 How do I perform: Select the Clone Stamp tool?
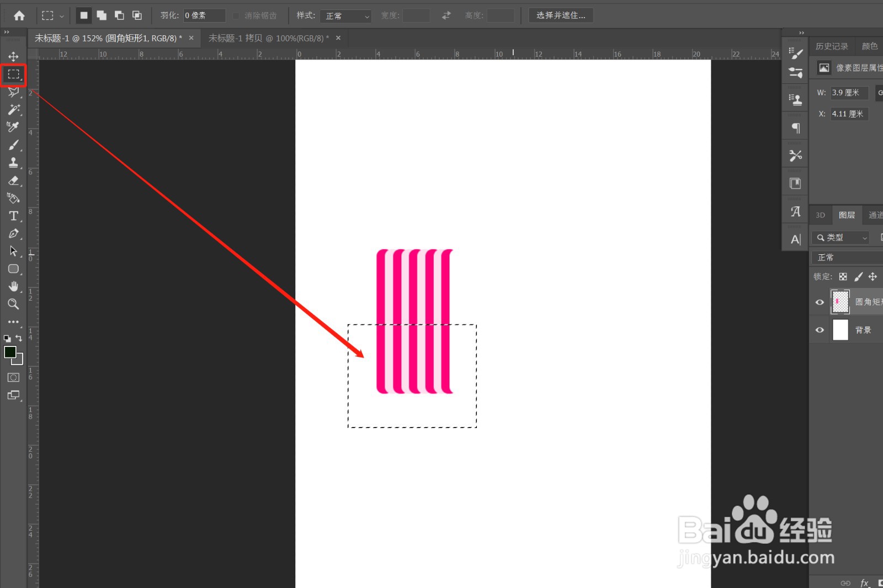click(x=13, y=163)
